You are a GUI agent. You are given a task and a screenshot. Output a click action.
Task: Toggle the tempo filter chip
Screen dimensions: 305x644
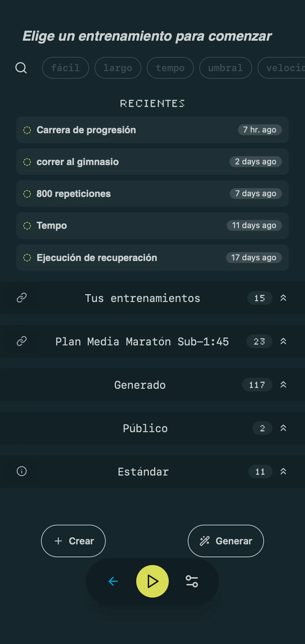[x=170, y=68]
